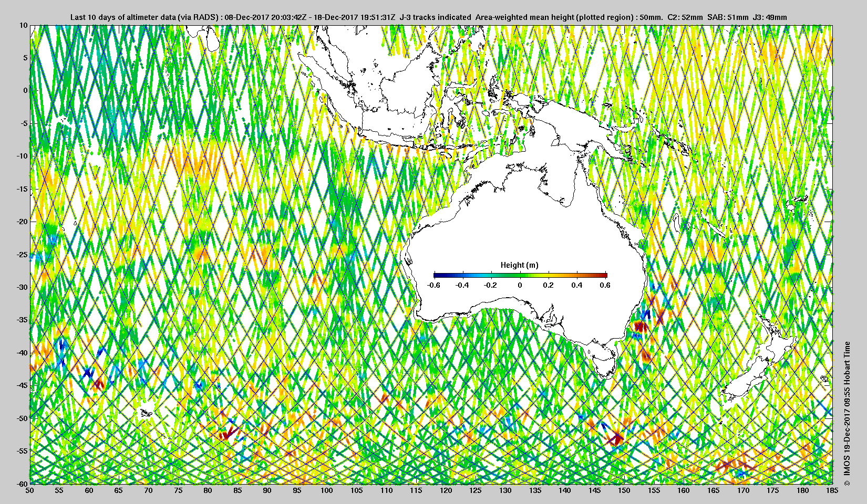Screen dimensions: 867x504
Task: Click the -55 latitude tick label
Action: pos(22,451)
